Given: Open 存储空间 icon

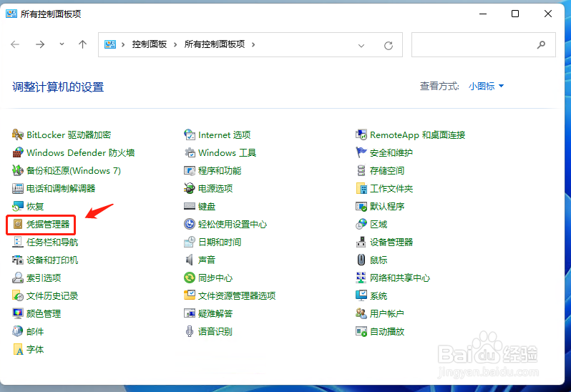Looking at the screenshot, I should tap(361, 170).
